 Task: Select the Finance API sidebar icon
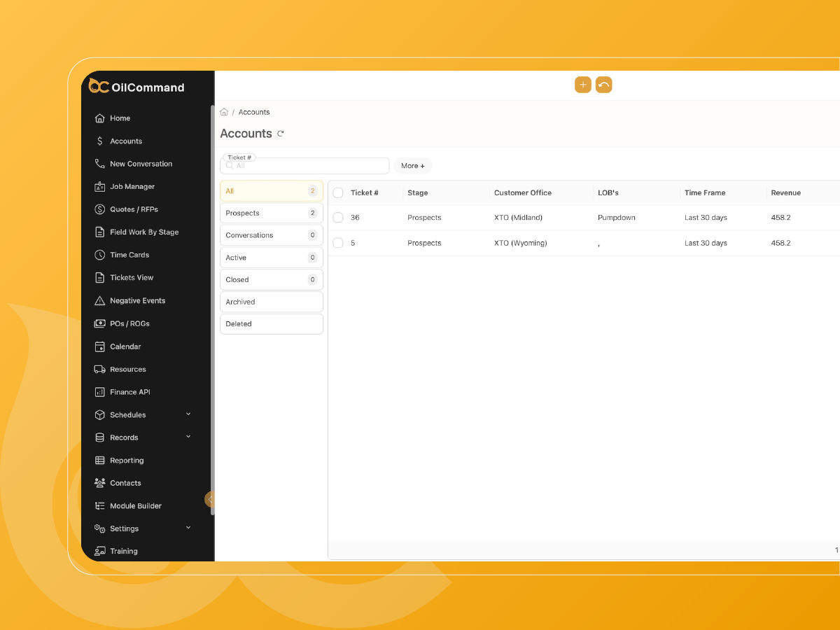(99, 392)
